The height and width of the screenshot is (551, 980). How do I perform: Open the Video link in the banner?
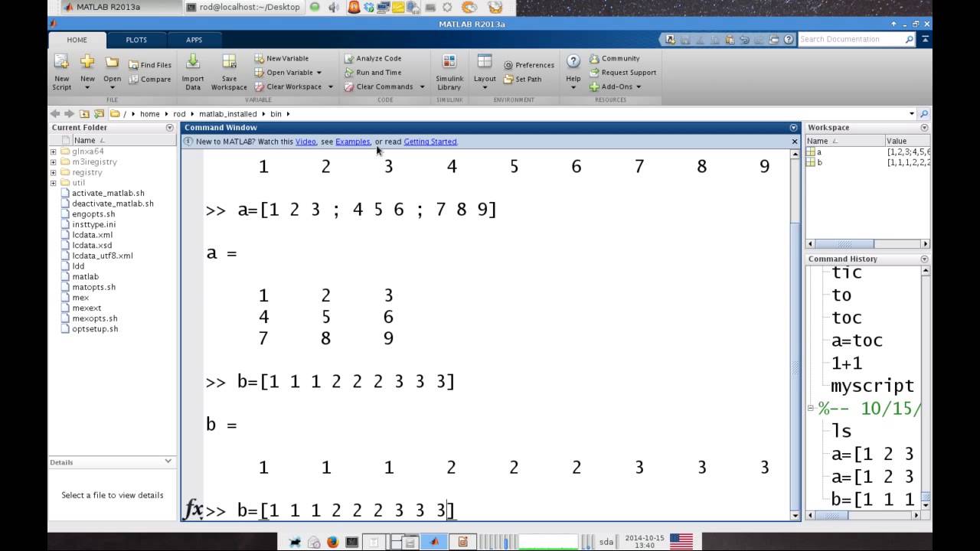305,142
